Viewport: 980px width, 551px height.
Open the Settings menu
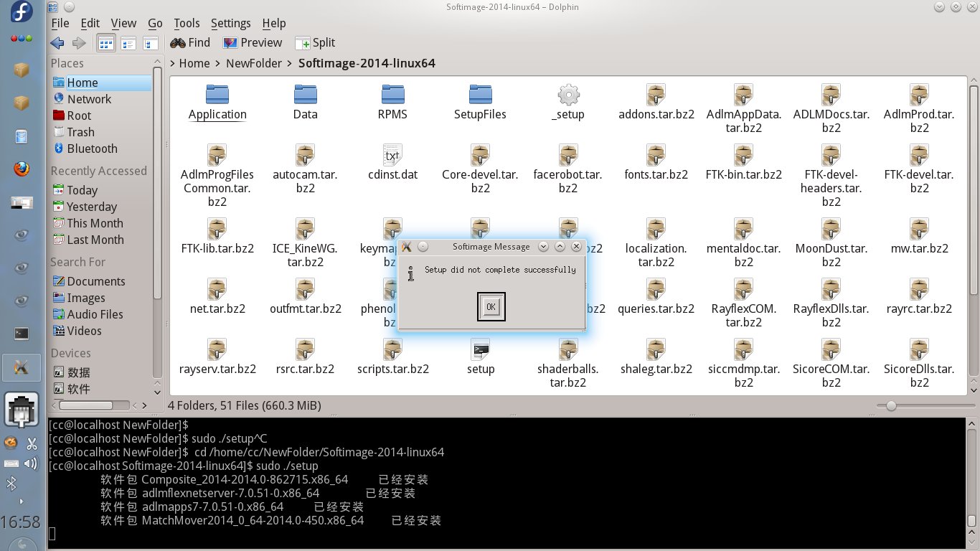point(231,23)
